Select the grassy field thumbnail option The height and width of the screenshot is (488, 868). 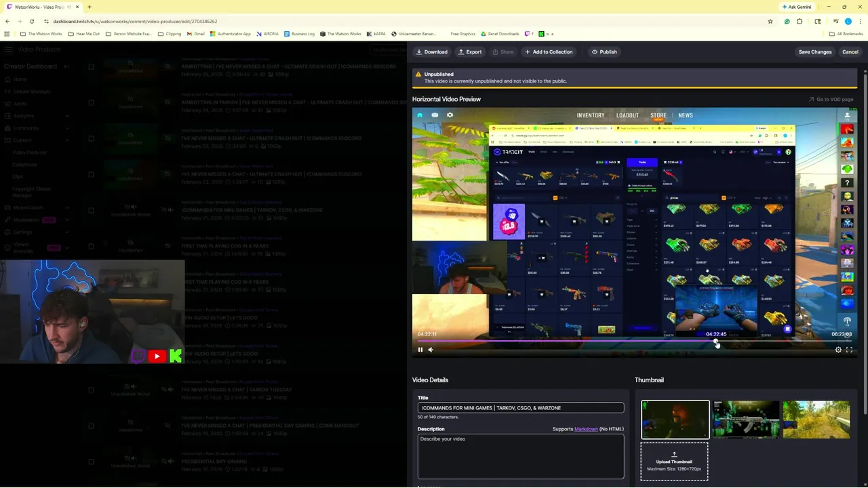[x=816, y=420]
